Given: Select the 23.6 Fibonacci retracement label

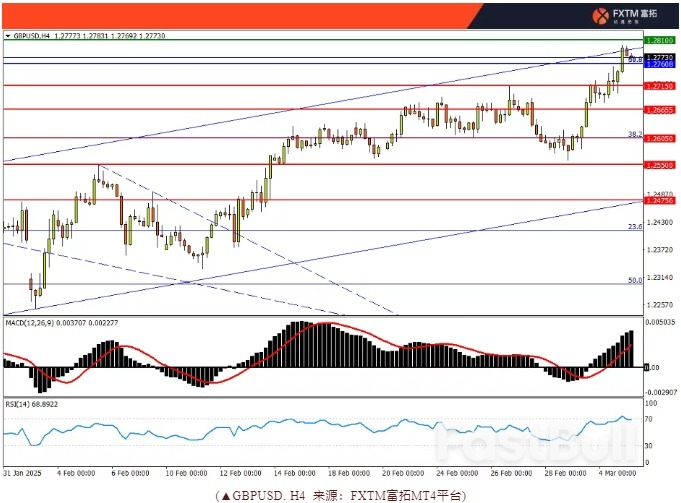Looking at the screenshot, I should click(x=634, y=227).
